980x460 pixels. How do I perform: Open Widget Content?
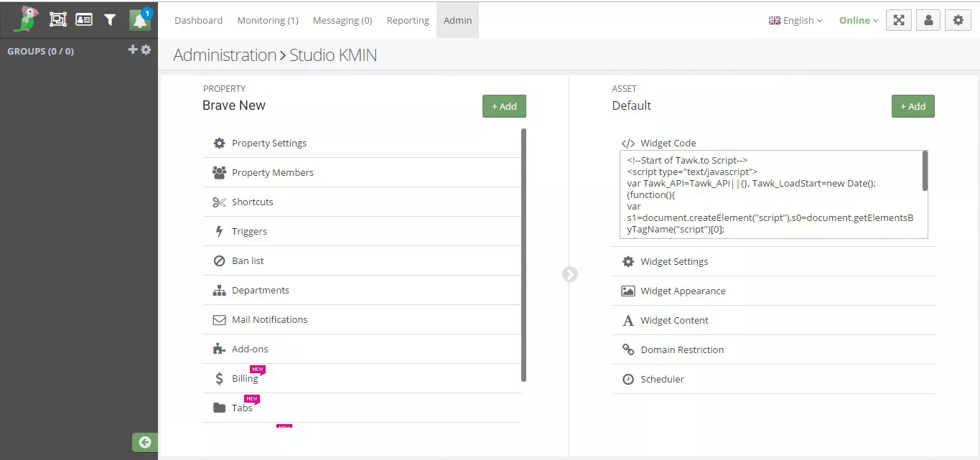[x=774, y=320]
